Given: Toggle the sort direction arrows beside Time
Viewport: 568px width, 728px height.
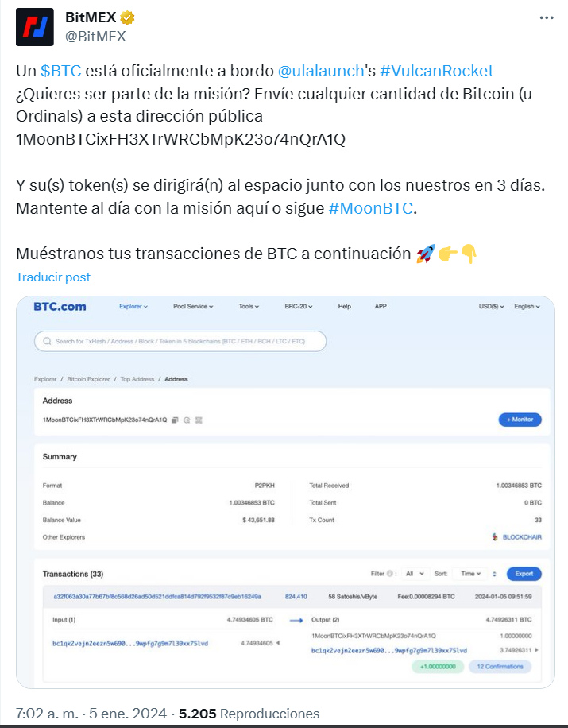Looking at the screenshot, I should (494, 574).
